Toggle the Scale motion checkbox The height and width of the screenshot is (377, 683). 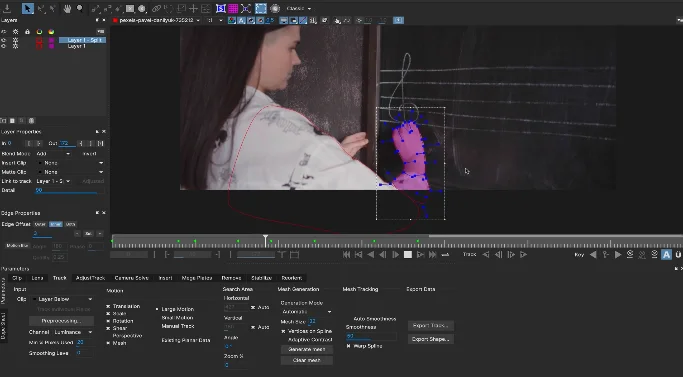click(108, 314)
